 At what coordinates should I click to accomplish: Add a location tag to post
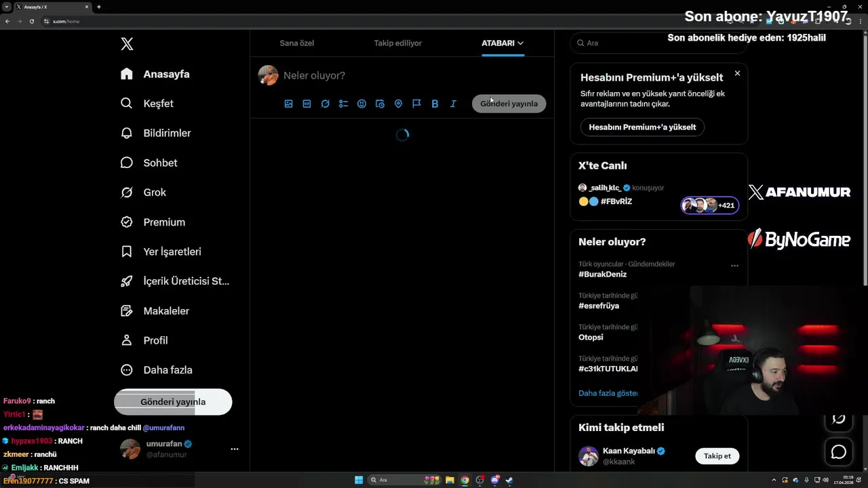398,104
